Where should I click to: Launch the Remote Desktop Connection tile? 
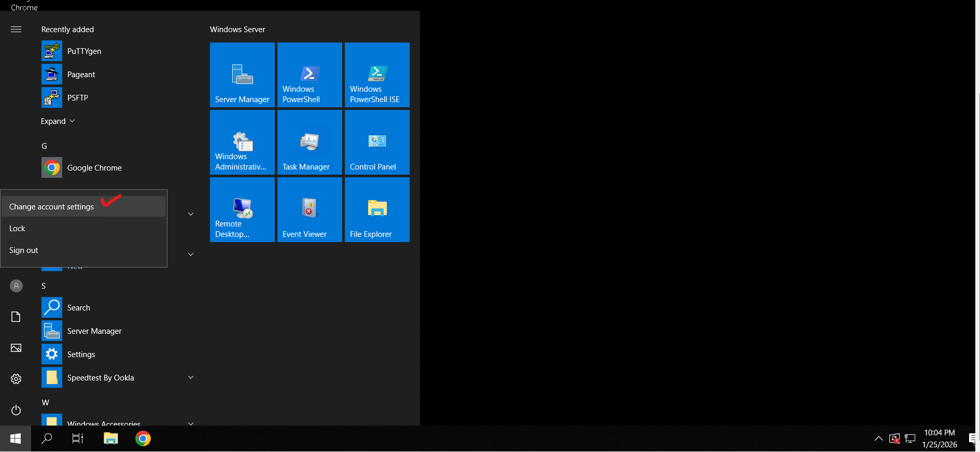point(242,209)
